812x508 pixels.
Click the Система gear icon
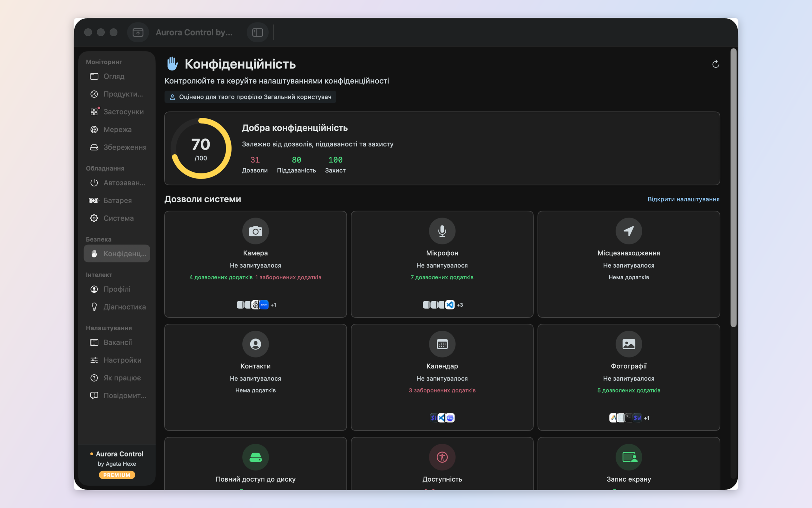94,218
